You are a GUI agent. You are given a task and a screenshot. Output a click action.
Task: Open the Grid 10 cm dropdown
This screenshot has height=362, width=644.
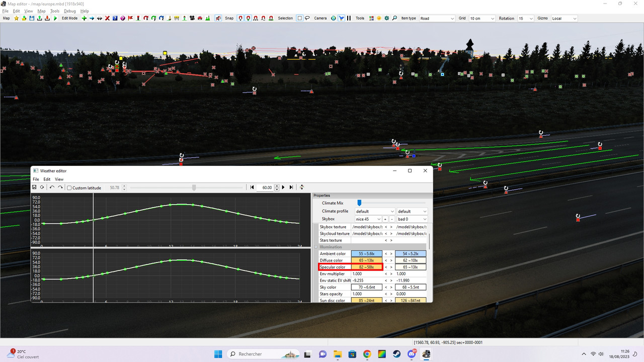pyautogui.click(x=482, y=18)
